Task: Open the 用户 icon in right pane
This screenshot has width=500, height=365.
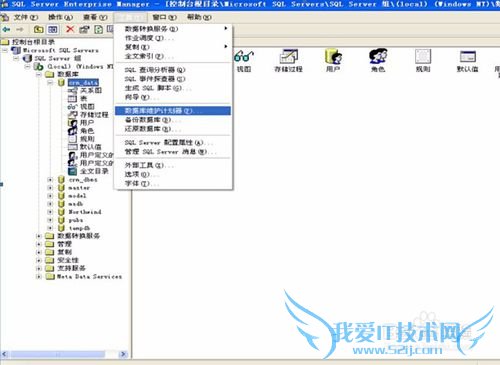Action: [333, 56]
